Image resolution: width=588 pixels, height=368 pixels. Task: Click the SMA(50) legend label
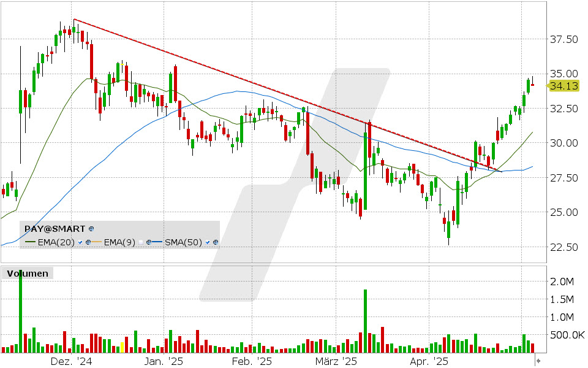(183, 243)
